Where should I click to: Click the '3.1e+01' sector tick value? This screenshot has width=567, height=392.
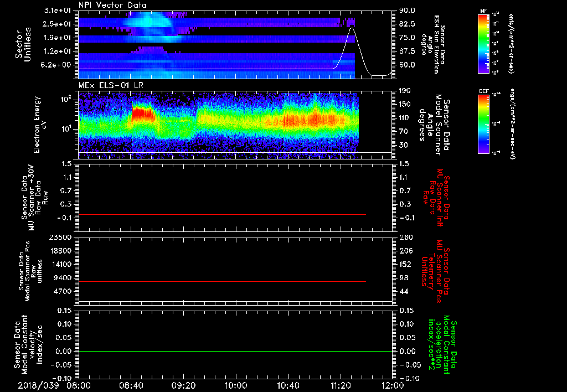click(x=58, y=11)
